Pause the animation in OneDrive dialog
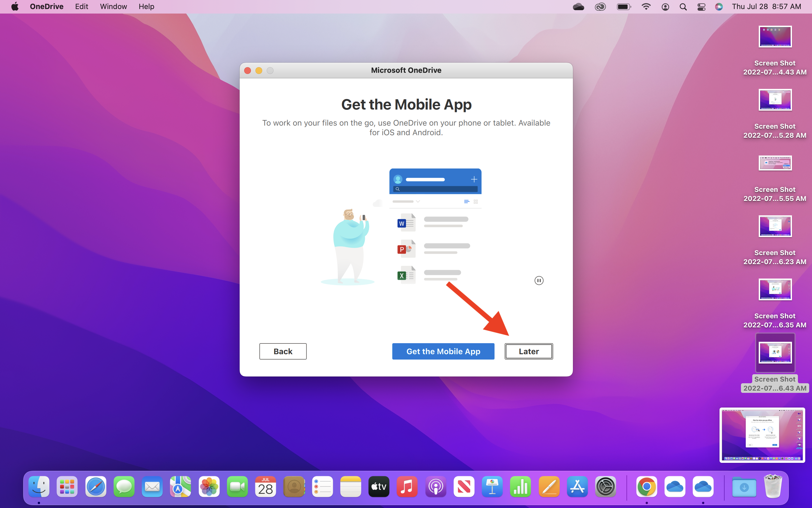 click(539, 281)
